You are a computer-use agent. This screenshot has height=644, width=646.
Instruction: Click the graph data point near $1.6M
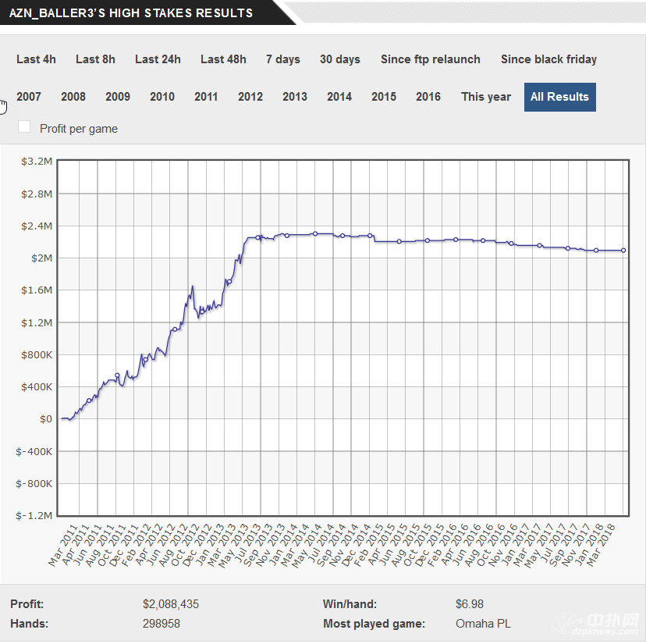click(x=229, y=282)
